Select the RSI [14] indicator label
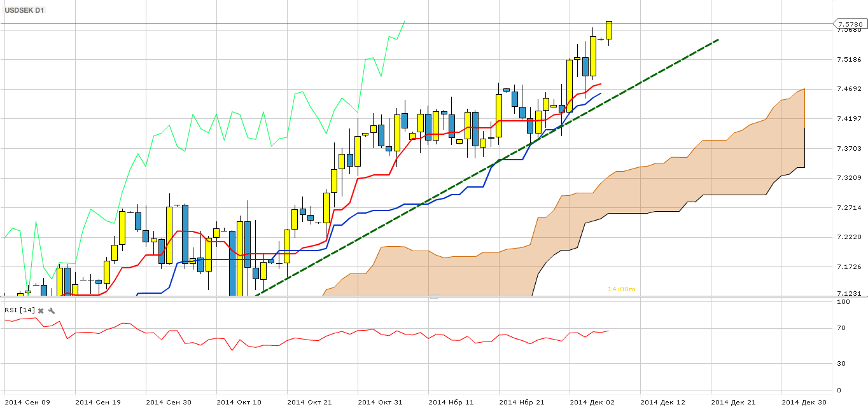Viewport: 868px width, 407px height. pos(19,310)
